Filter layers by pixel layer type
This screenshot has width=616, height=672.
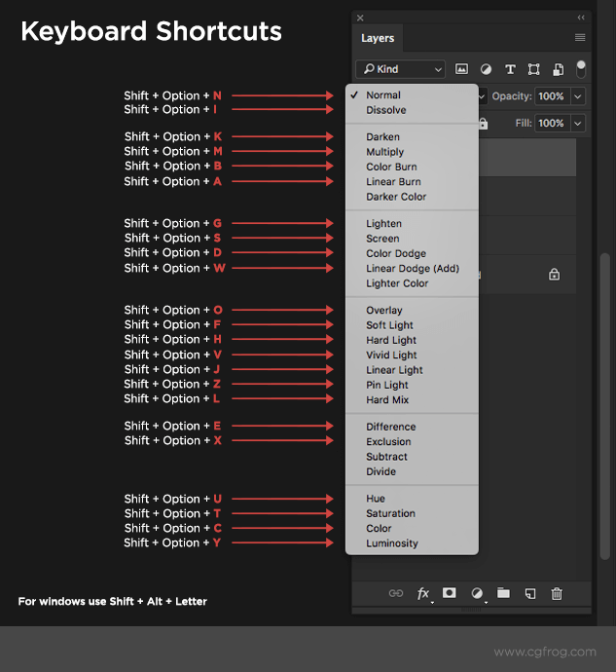tap(461, 69)
